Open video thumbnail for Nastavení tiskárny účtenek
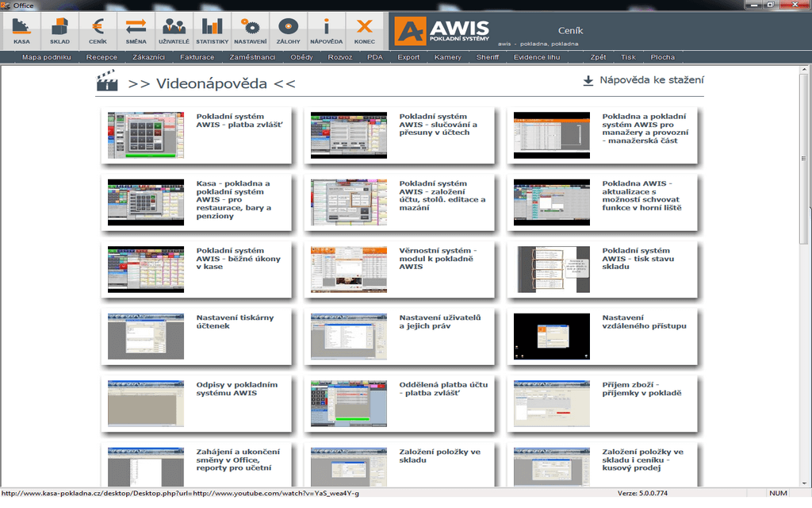Screen dimensions: 812x508 point(146,336)
